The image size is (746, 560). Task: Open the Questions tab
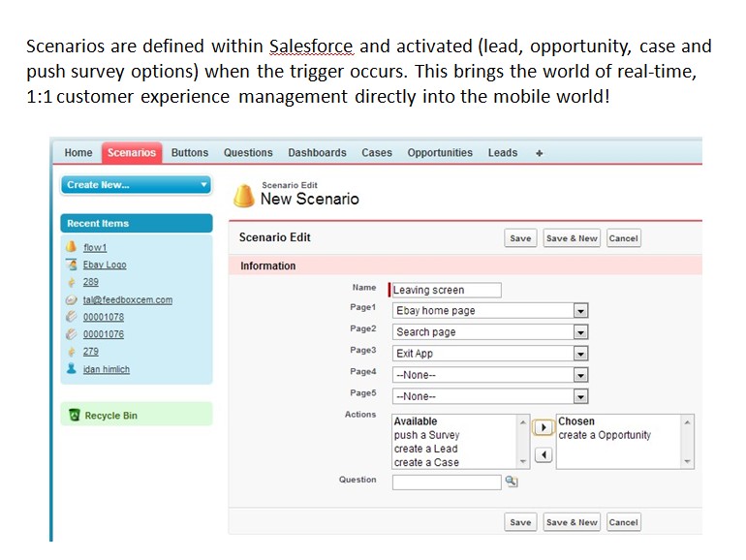point(248,153)
